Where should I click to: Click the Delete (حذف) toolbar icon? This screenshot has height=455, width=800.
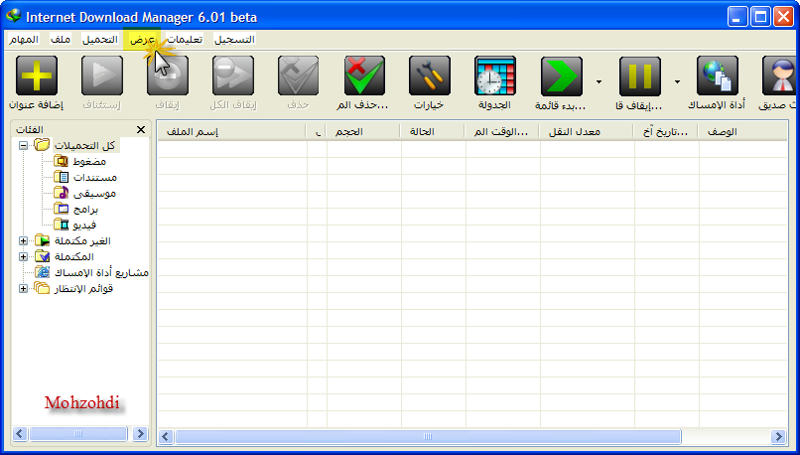click(298, 75)
